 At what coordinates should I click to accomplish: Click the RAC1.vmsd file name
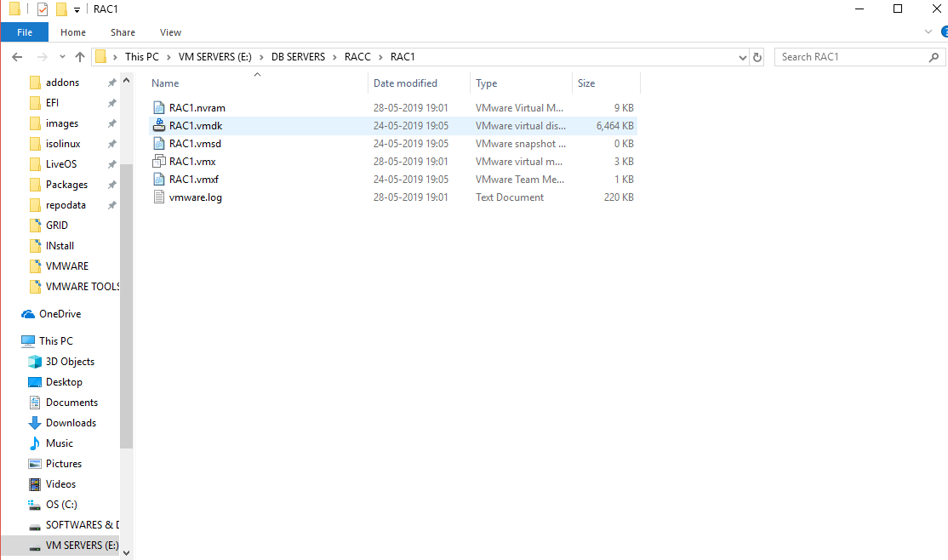[195, 143]
